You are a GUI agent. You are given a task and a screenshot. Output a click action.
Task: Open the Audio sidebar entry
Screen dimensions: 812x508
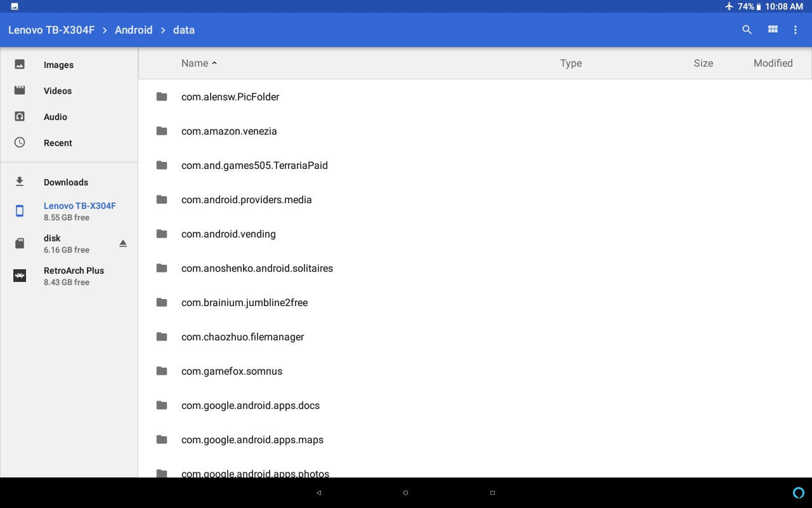69,117
